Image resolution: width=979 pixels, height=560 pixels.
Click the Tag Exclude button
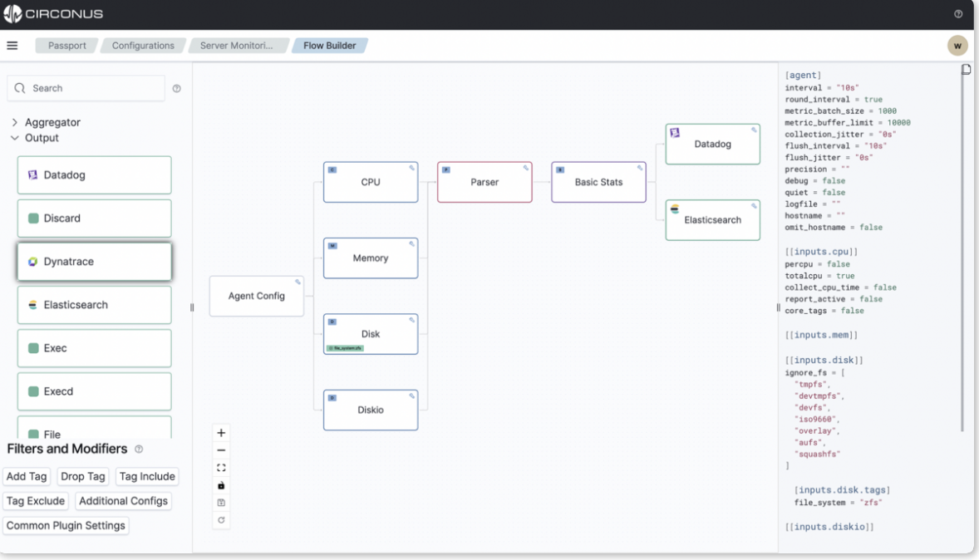click(x=36, y=501)
